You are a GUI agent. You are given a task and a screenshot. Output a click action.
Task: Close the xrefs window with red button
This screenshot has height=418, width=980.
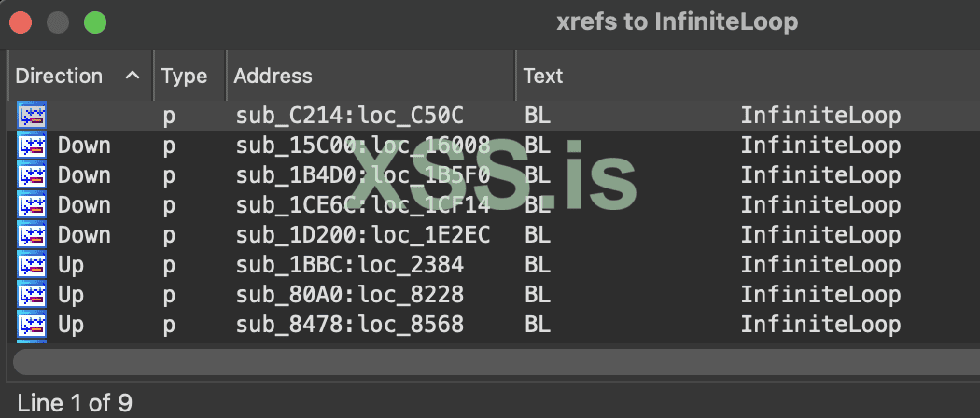pos(21,21)
